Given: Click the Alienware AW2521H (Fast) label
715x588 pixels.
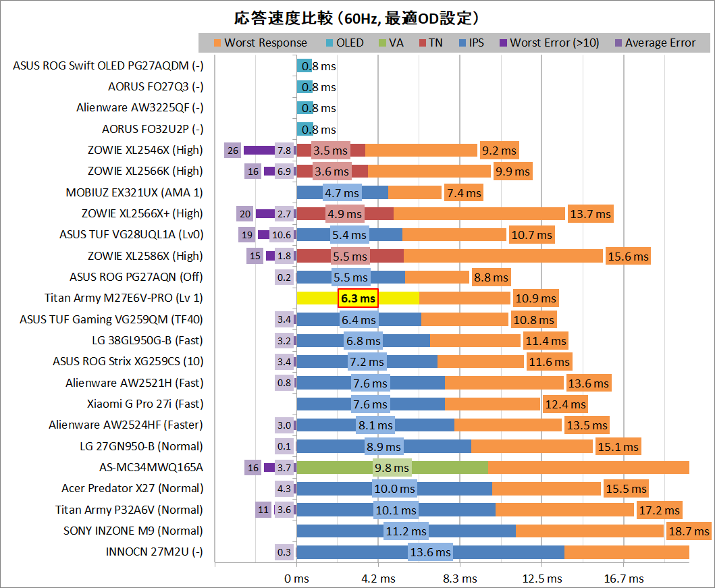Looking at the screenshot, I should click(x=134, y=383).
